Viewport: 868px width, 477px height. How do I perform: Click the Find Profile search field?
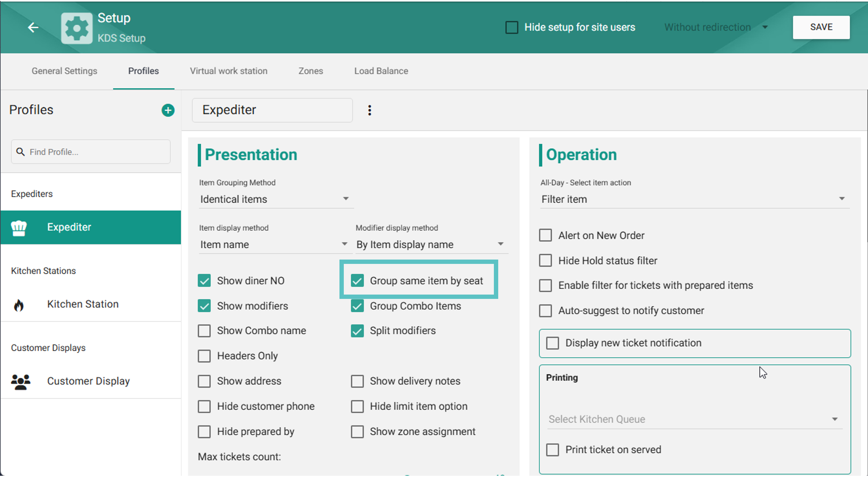91,152
